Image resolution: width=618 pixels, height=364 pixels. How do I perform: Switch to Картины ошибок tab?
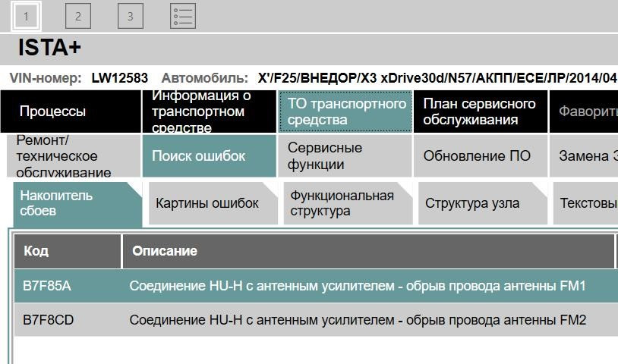point(213,203)
